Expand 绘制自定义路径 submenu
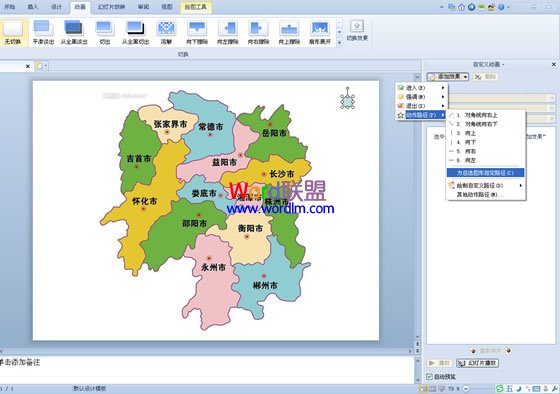Image resolution: width=560 pixels, height=394 pixels. 486,185
